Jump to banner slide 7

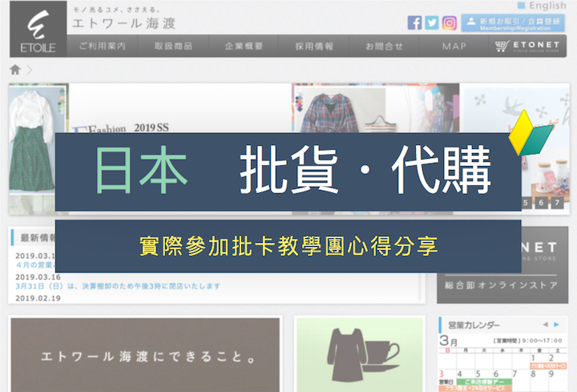(x=559, y=203)
